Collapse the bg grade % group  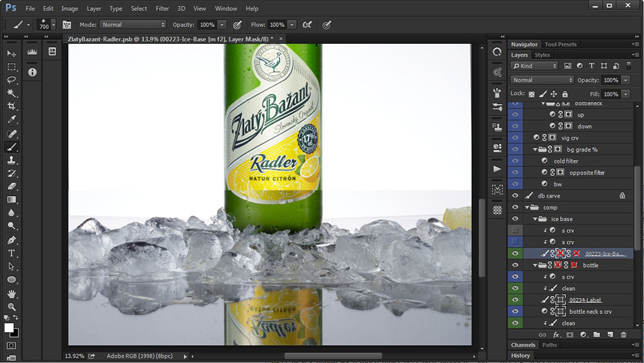coord(535,150)
